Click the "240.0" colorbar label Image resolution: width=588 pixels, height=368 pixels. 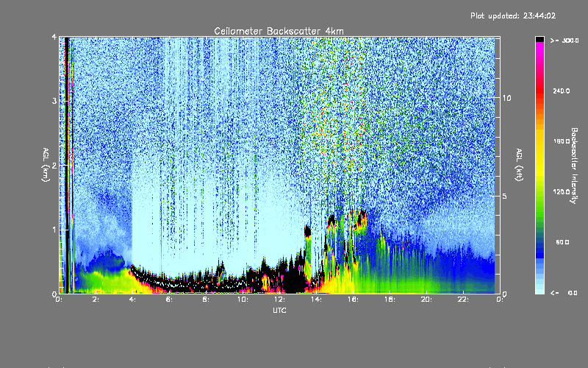(562, 91)
